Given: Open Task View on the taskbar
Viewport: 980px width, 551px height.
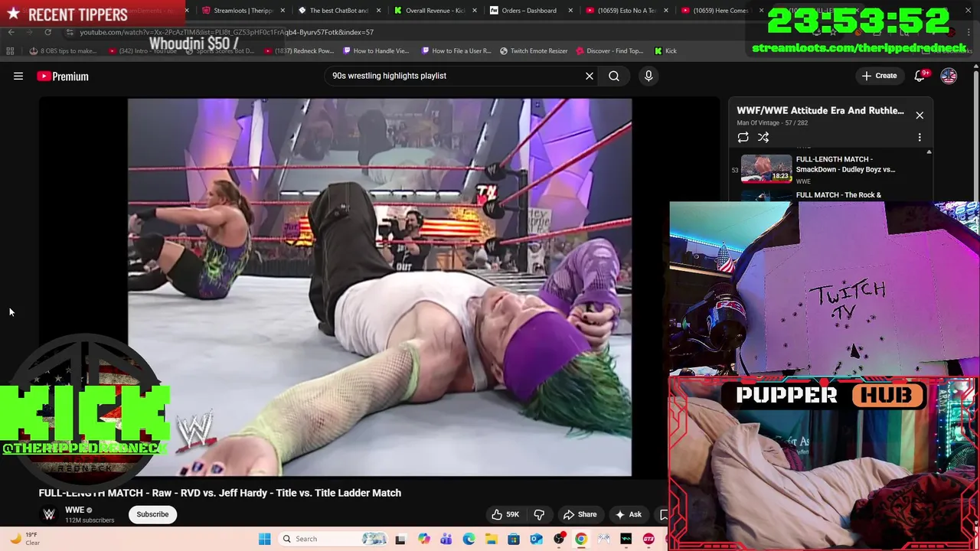Looking at the screenshot, I should coord(400,539).
